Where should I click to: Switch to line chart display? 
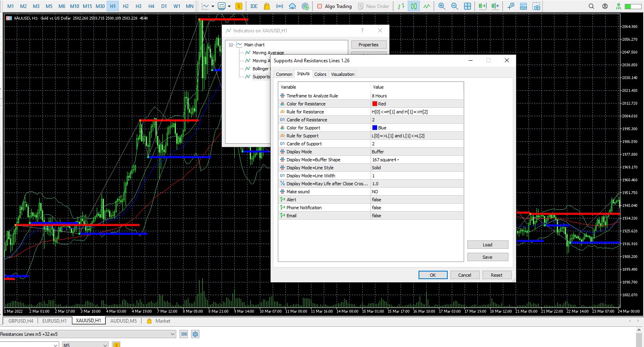pyautogui.click(x=427, y=6)
